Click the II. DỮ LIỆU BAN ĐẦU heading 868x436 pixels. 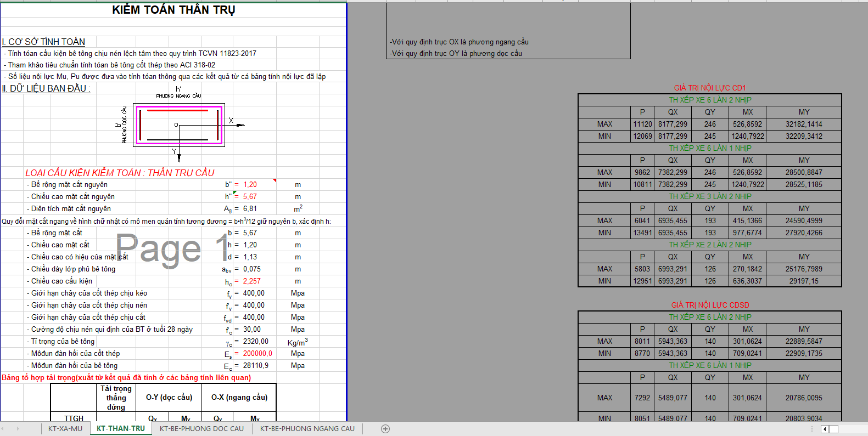pos(46,88)
